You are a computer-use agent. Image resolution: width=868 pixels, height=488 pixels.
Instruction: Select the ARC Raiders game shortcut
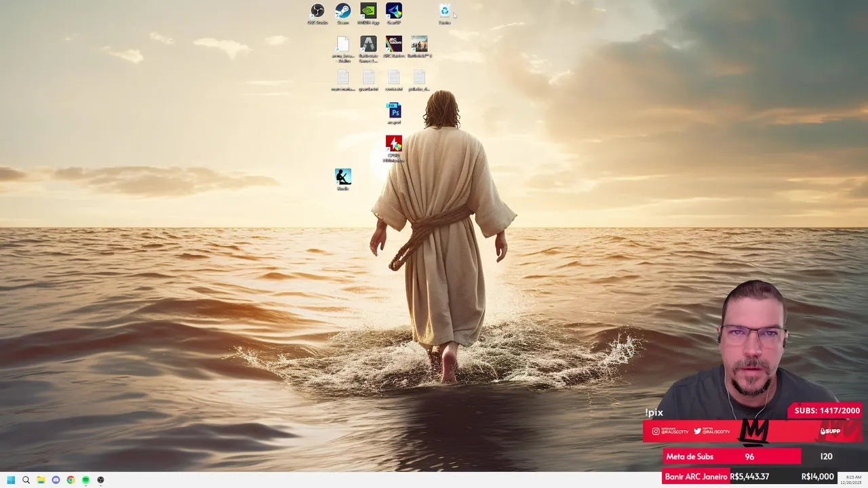(394, 47)
